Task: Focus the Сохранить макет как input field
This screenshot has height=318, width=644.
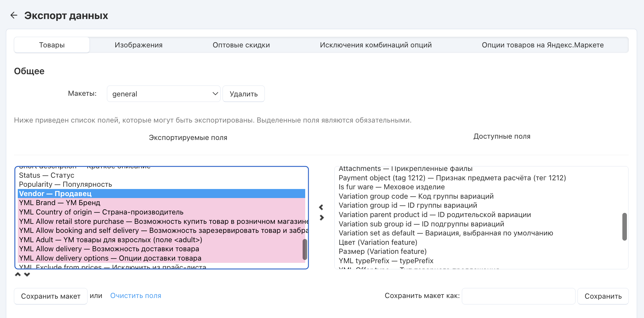Action: point(518,296)
